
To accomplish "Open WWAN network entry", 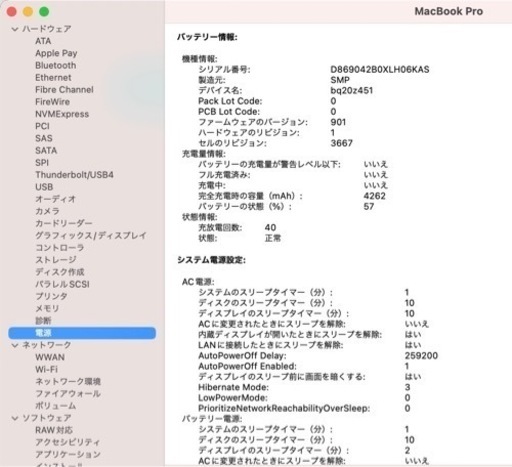I will point(50,357).
